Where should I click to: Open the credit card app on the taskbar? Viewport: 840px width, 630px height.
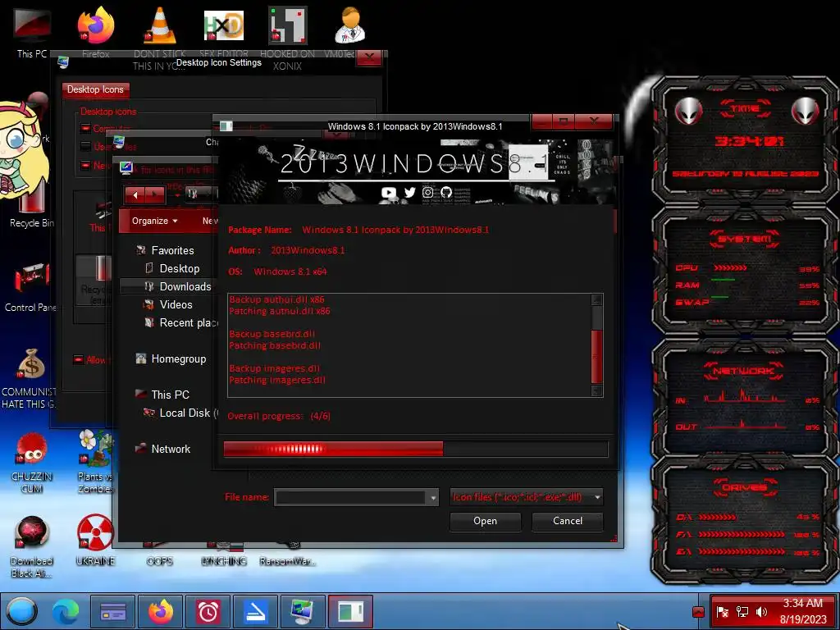[x=113, y=611]
